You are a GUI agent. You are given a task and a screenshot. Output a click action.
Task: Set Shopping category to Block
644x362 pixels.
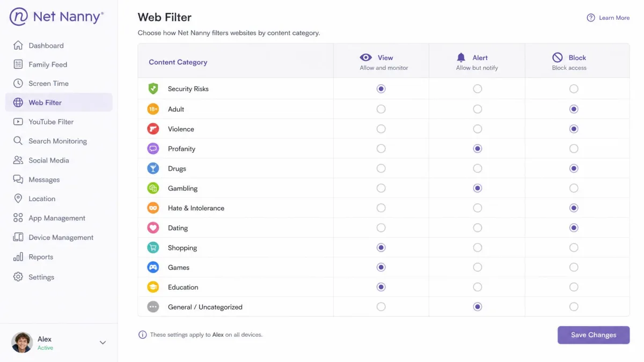574,248
